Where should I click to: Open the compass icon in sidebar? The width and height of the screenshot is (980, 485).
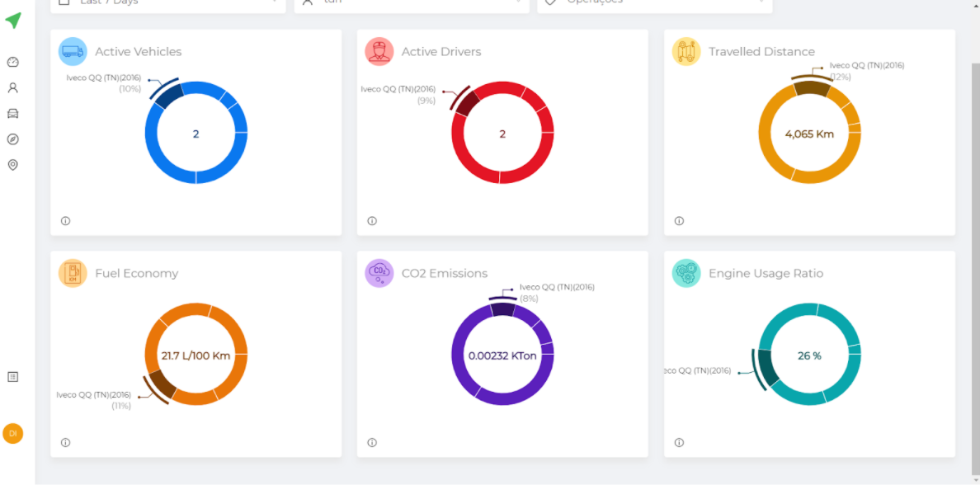12,139
